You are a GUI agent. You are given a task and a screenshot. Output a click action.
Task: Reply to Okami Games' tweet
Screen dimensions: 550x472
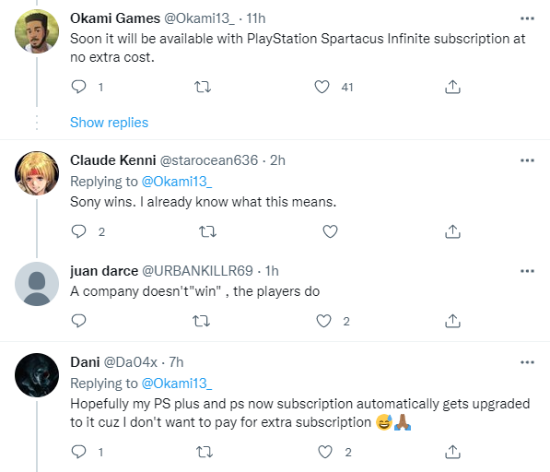(x=79, y=87)
